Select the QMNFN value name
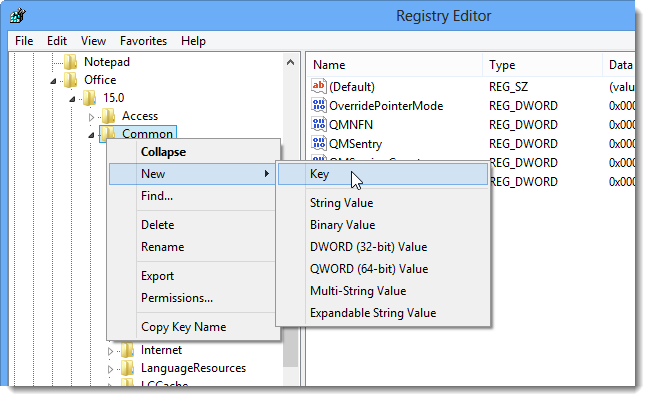The height and width of the screenshot is (401, 650). (x=351, y=125)
